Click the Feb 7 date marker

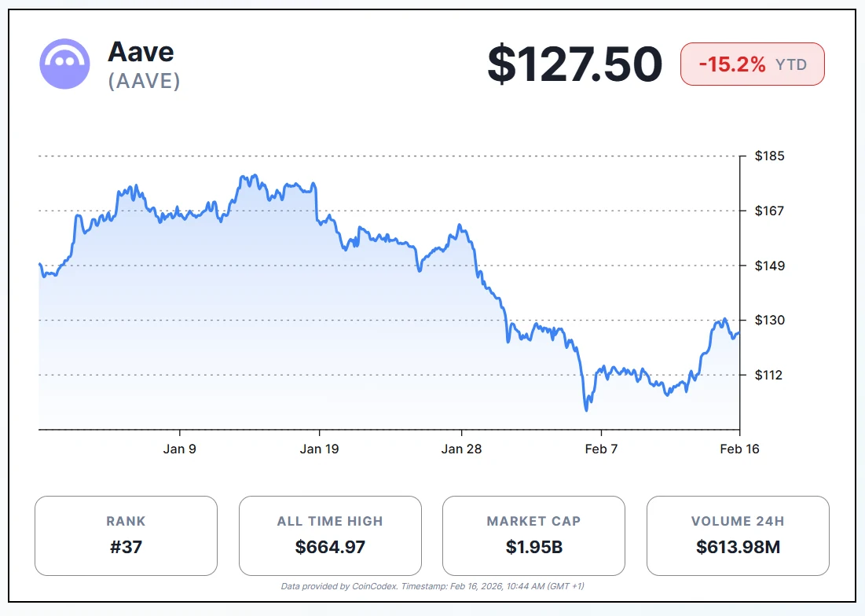click(x=601, y=449)
